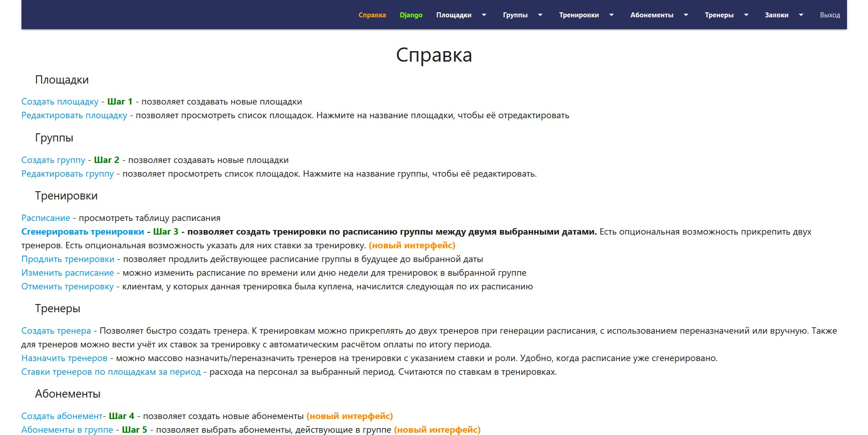Expand the Площадки dropdown menu
868x435 pixels.
coord(460,15)
